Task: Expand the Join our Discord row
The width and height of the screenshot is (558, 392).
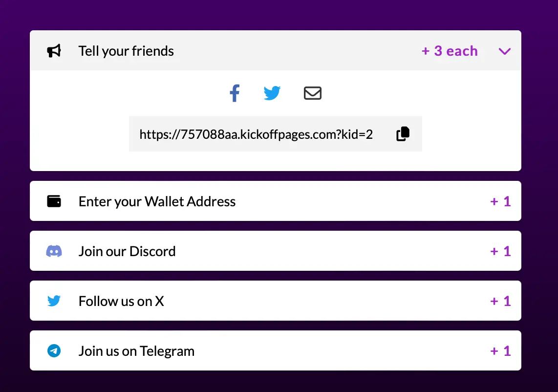Action: [x=127, y=251]
